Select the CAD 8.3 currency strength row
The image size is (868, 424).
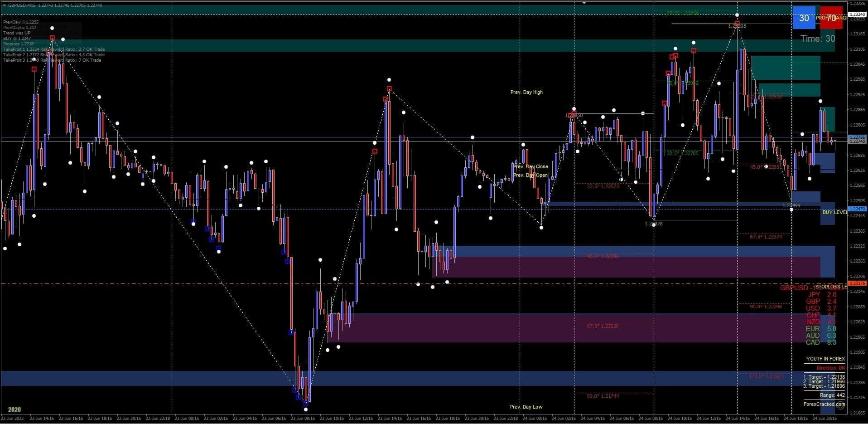821,342
